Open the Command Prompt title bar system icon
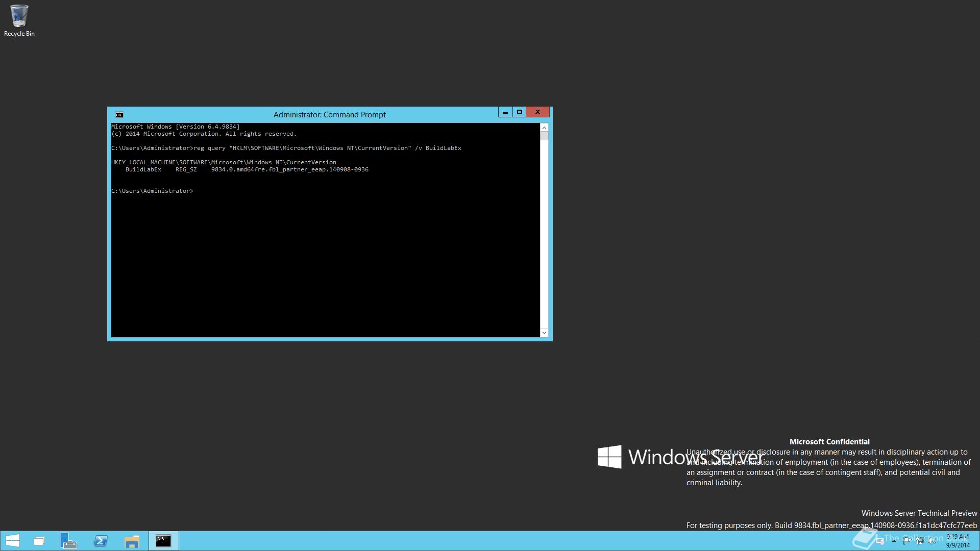This screenshot has width=980, height=551. coord(119,115)
